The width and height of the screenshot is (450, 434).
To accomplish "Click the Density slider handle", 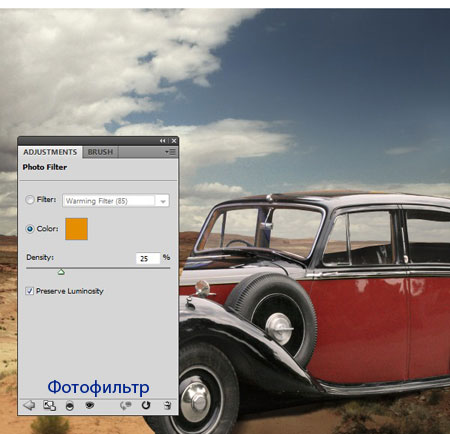I will coord(61,272).
